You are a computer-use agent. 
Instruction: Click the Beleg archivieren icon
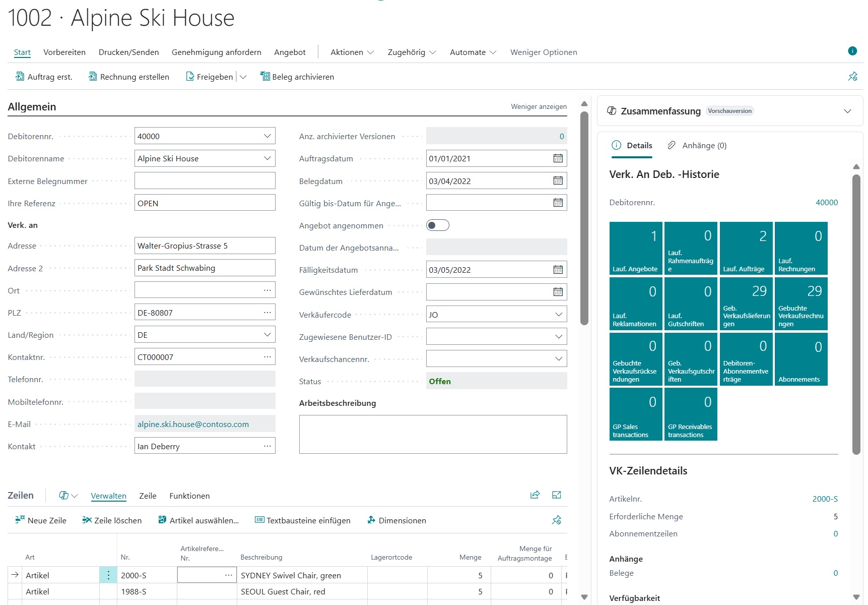(x=265, y=77)
